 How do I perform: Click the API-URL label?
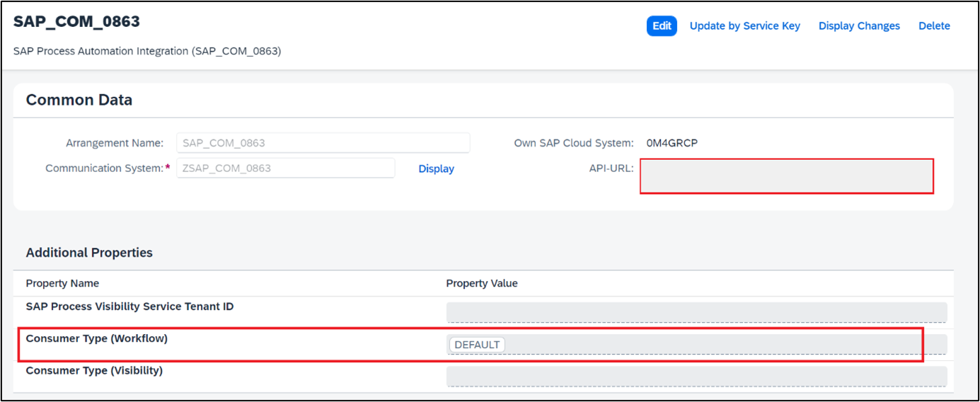(611, 168)
